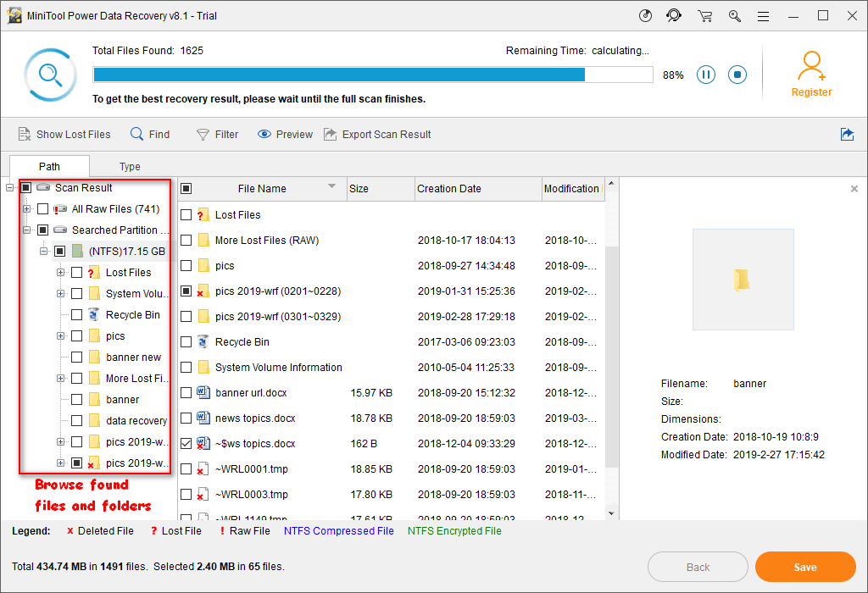The image size is (868, 593).
Task: Open the bootable media disc icon
Action: click(x=645, y=15)
